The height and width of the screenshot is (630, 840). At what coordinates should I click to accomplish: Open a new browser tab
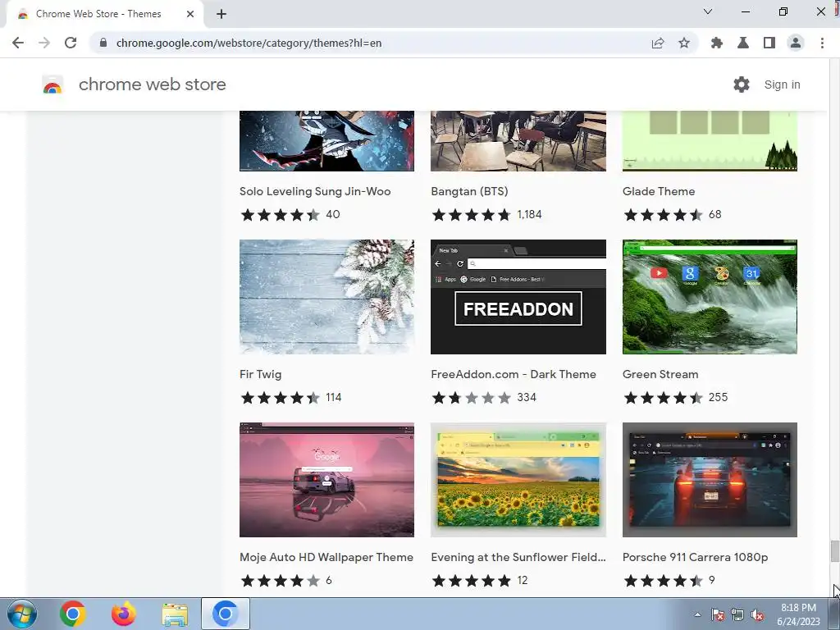click(221, 14)
